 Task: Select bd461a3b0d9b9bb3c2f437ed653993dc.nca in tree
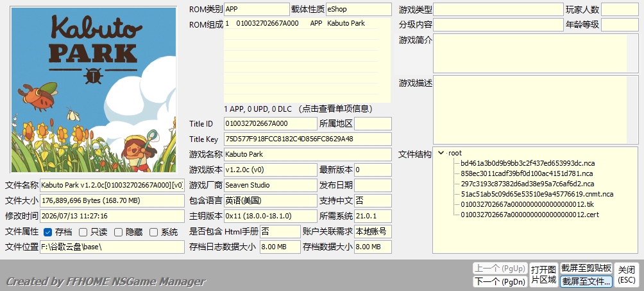527,163
